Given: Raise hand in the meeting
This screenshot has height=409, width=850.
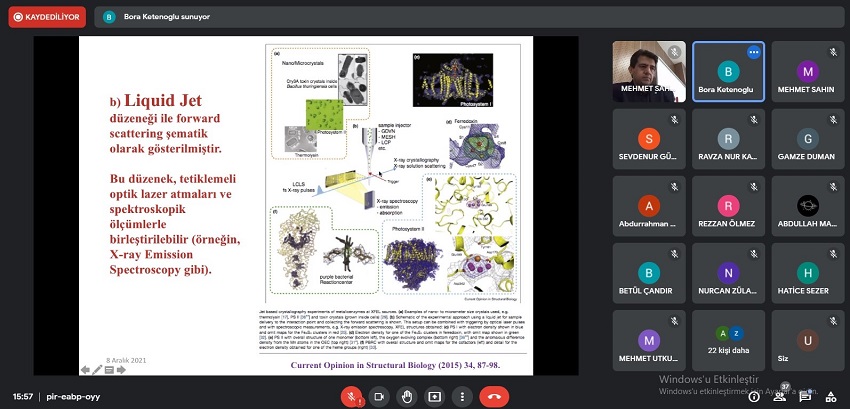Looking at the screenshot, I should point(407,396).
